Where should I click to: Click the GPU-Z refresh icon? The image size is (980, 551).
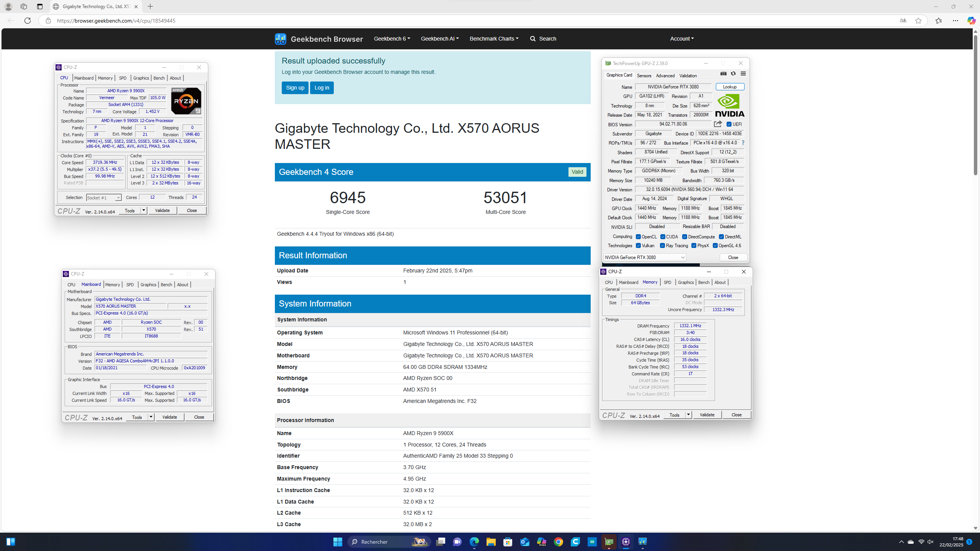click(x=733, y=74)
